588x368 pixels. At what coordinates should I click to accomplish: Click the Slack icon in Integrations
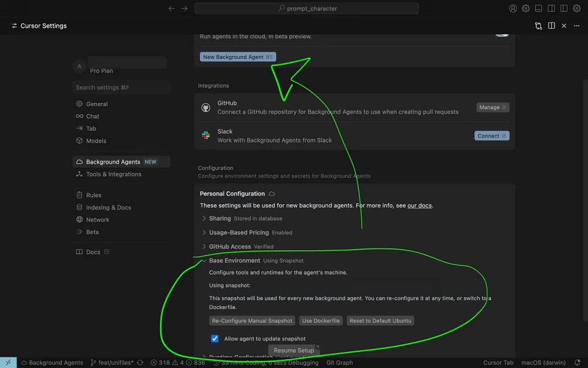point(206,135)
